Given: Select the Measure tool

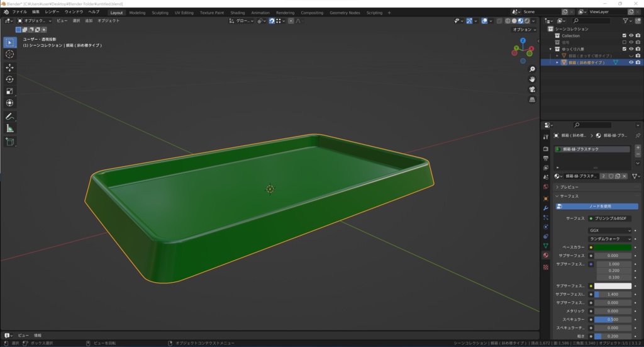Looking at the screenshot, I should pos(9,128).
